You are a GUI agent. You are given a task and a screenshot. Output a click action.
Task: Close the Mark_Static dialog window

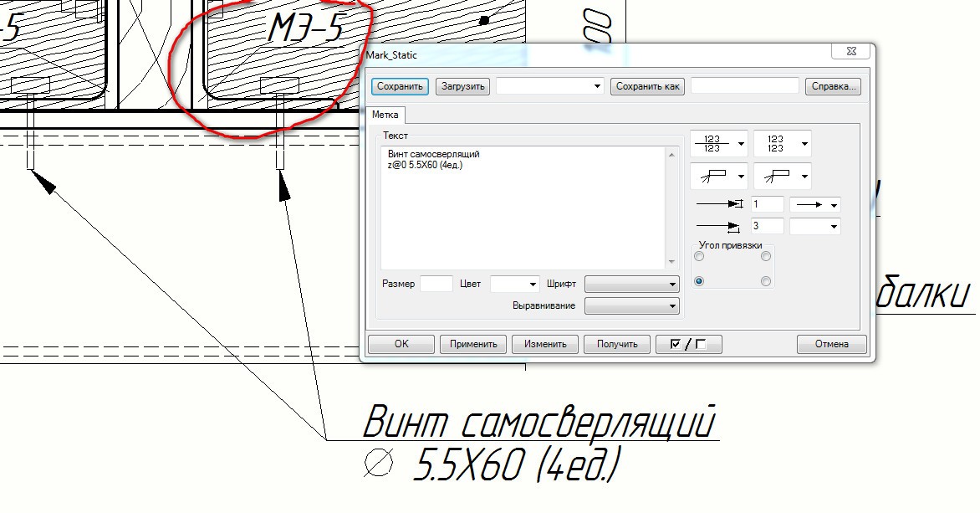(850, 51)
